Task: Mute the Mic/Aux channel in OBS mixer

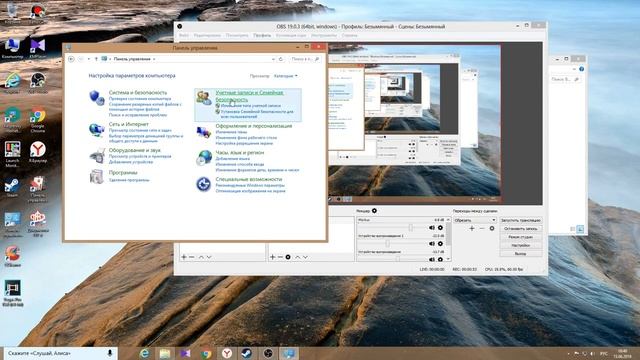Action: (432, 228)
